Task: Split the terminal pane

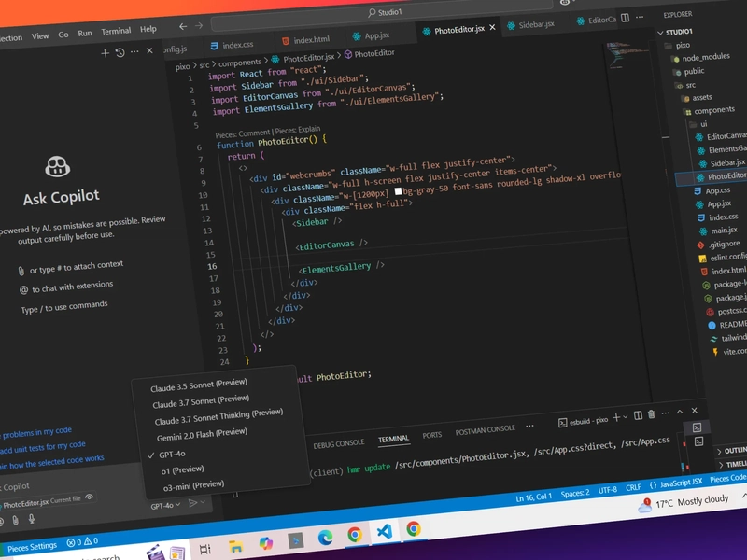Action: (x=639, y=415)
